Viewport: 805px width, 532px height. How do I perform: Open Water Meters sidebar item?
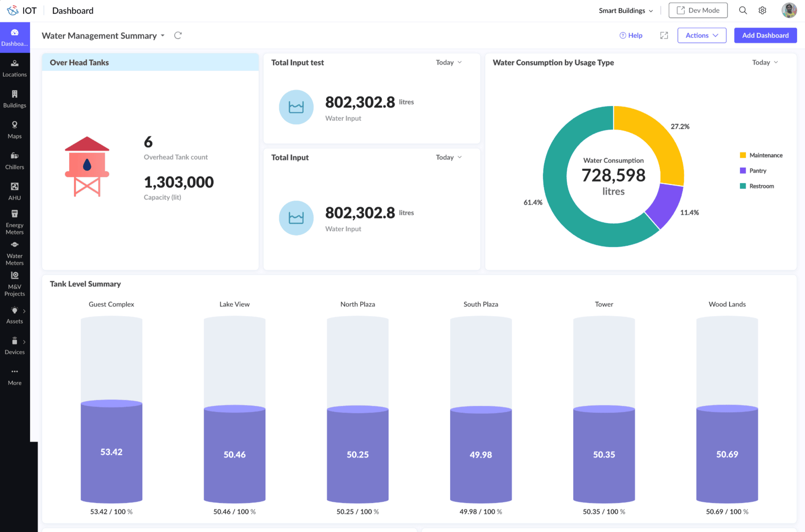point(14,253)
